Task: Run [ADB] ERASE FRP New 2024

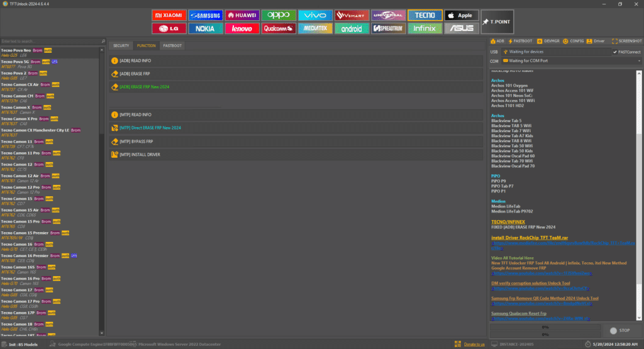Action: (297, 87)
